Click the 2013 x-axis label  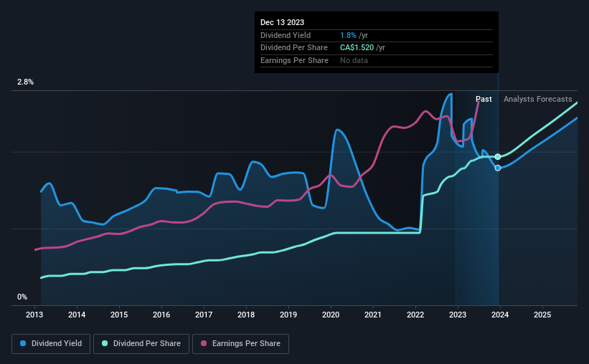[x=34, y=315]
